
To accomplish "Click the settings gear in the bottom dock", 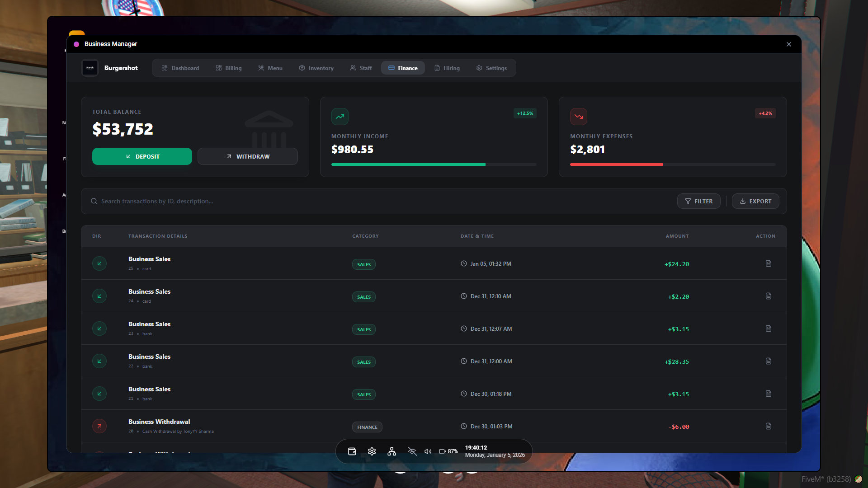I will pos(372,451).
